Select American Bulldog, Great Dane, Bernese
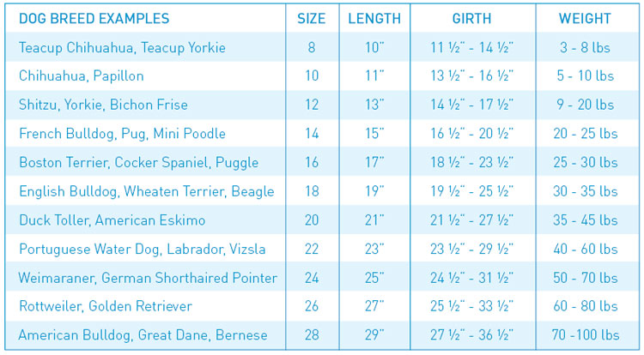The height and width of the screenshot is (355, 644). click(x=143, y=335)
